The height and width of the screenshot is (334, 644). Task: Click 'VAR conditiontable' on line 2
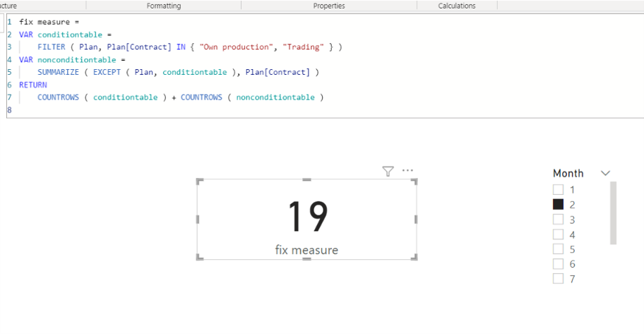pos(61,35)
